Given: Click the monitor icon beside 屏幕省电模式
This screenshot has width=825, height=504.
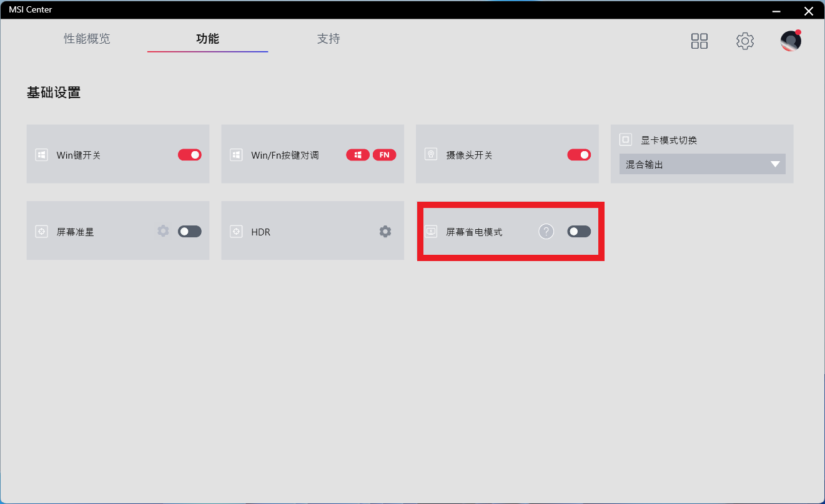Looking at the screenshot, I should pos(431,232).
